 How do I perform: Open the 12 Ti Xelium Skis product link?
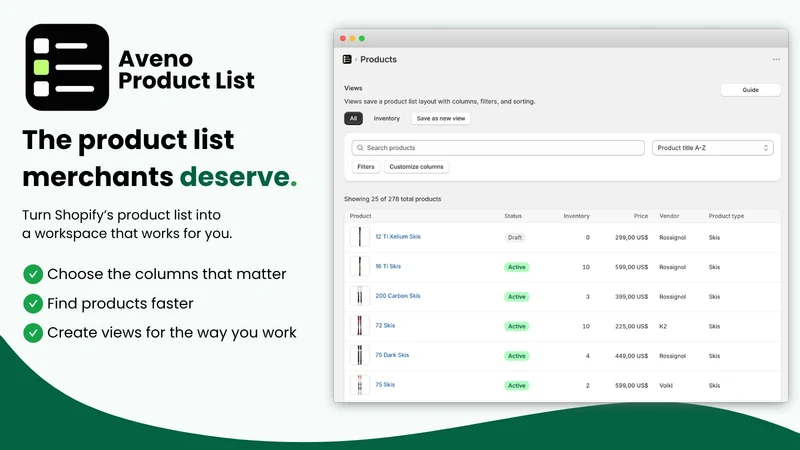(398, 237)
